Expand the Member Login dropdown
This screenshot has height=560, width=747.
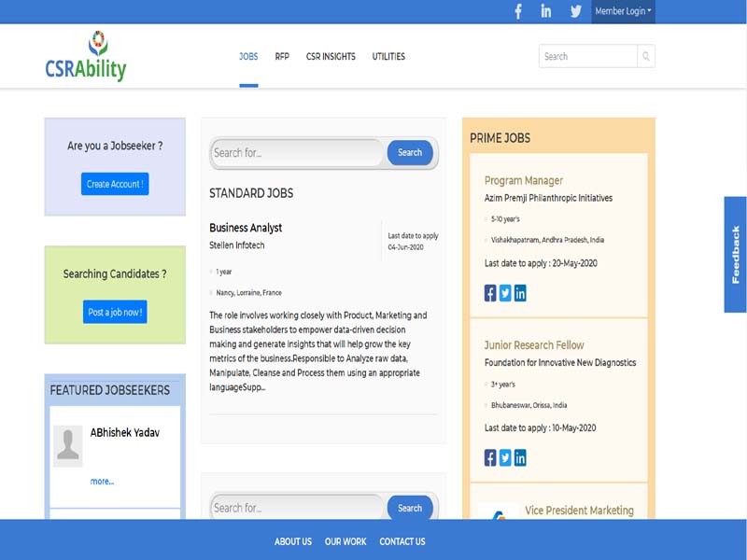[x=623, y=11]
